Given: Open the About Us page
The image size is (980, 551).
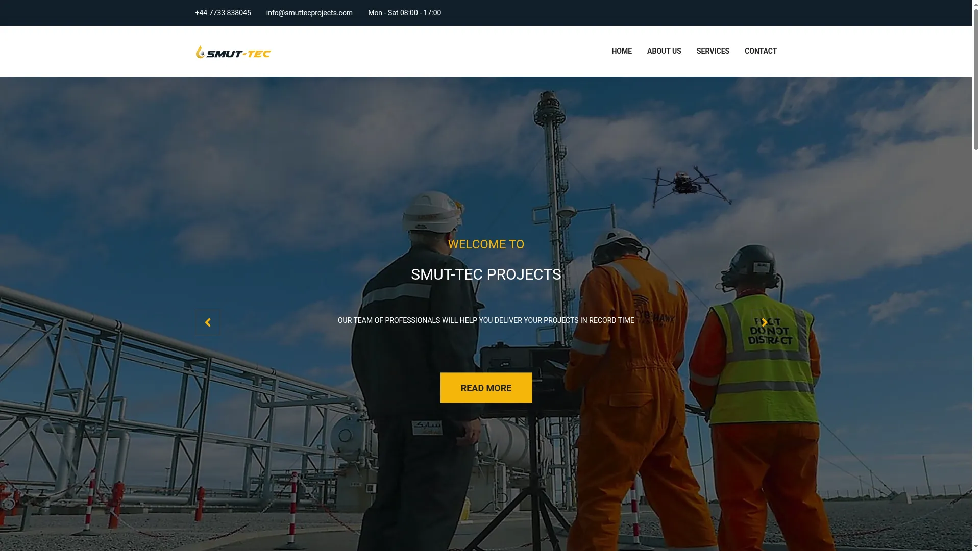Looking at the screenshot, I should pos(664,51).
